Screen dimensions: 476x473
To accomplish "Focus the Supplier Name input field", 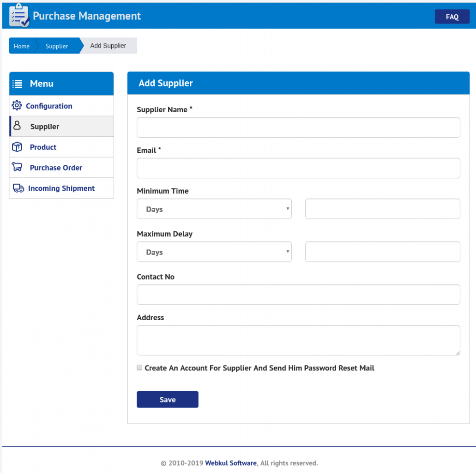I will coord(298,127).
